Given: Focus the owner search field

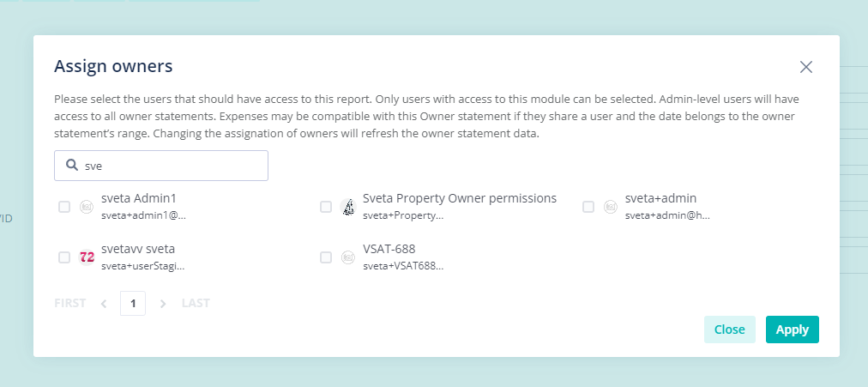Looking at the screenshot, I should pos(161,166).
